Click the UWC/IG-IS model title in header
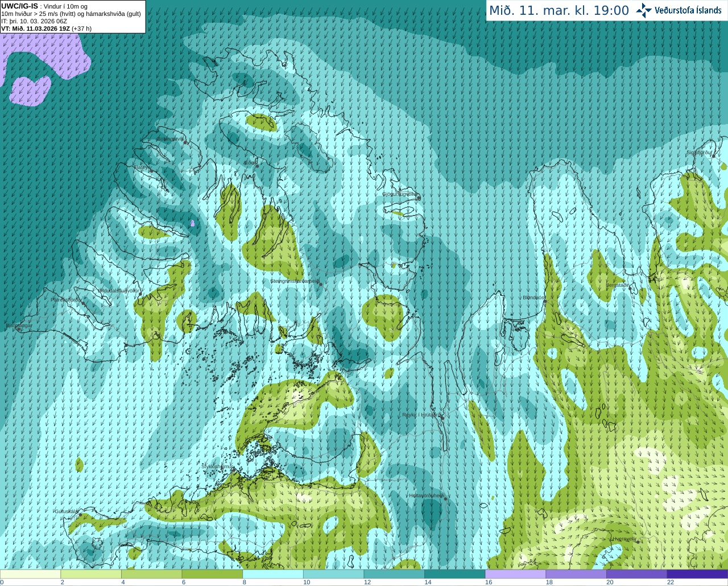The height and width of the screenshot is (586, 728). pos(20,6)
